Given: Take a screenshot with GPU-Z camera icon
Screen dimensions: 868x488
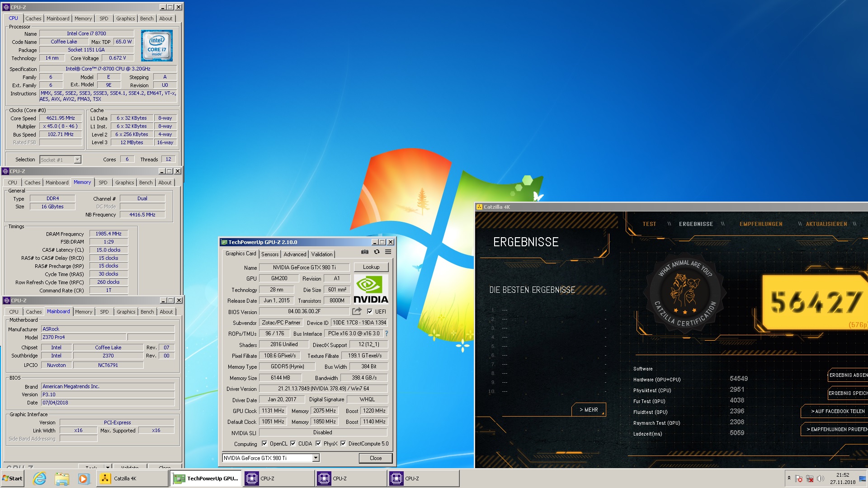Looking at the screenshot, I should pos(364,252).
